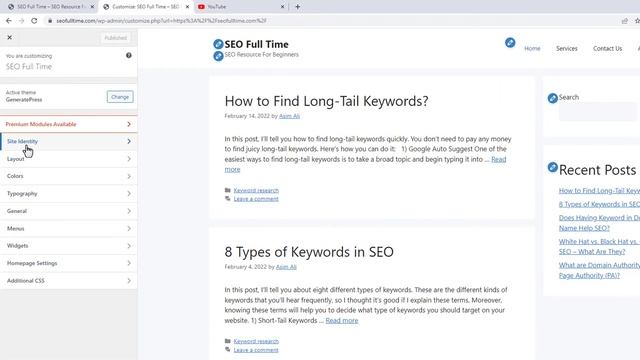
Task: Open recent post White Hat vs. Black Hat
Action: (x=599, y=247)
